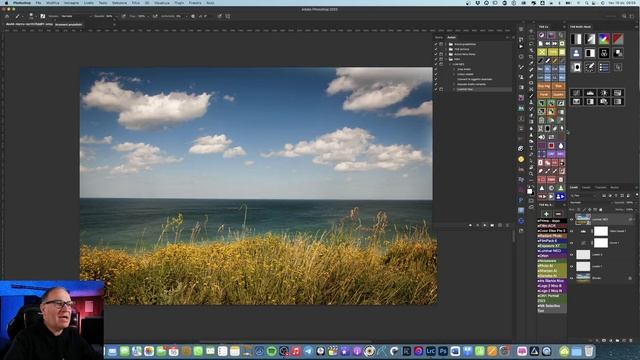Click the yellow X button in TK Cx panel

pyautogui.click(x=542, y=51)
